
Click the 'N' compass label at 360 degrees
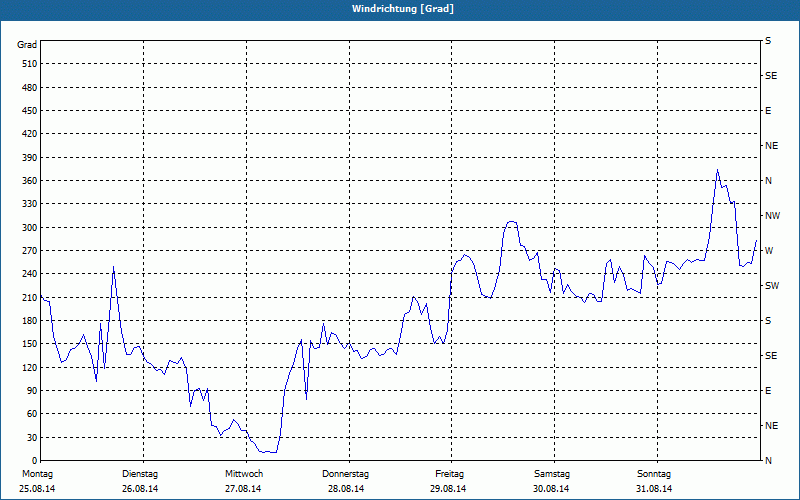pos(768,181)
